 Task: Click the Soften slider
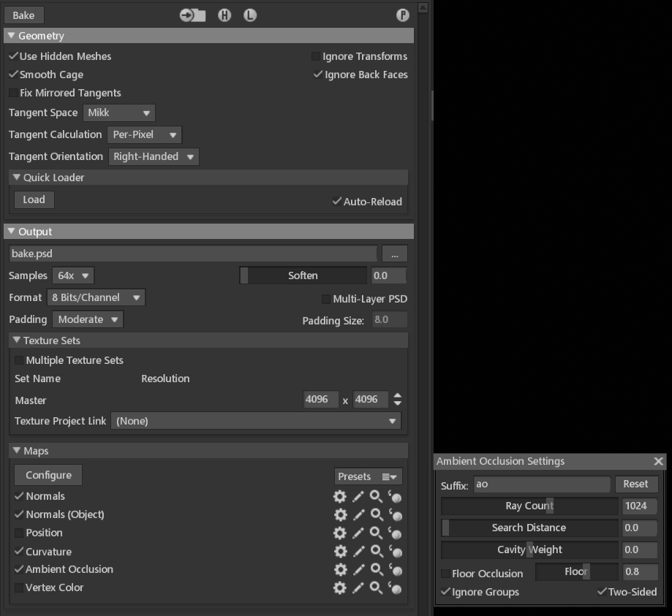pyautogui.click(x=303, y=276)
